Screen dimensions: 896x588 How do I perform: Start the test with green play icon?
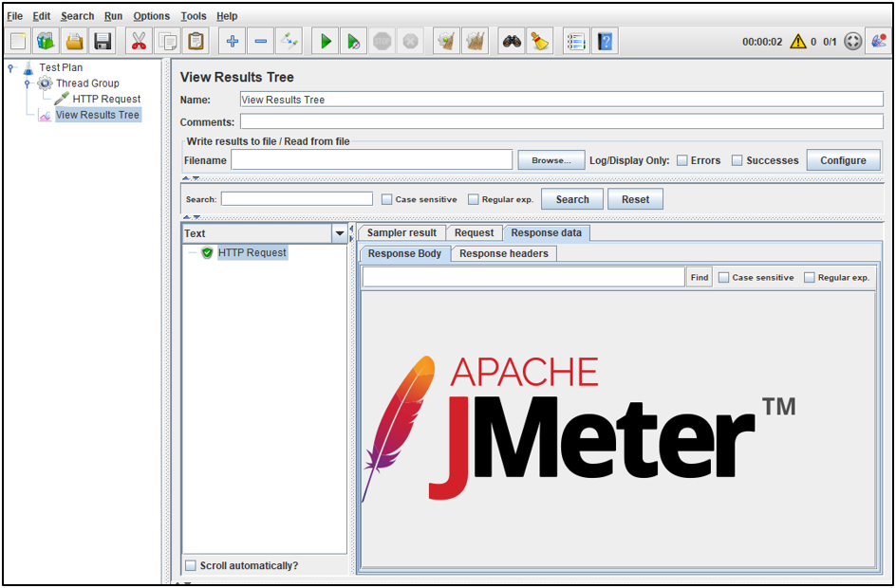click(326, 42)
